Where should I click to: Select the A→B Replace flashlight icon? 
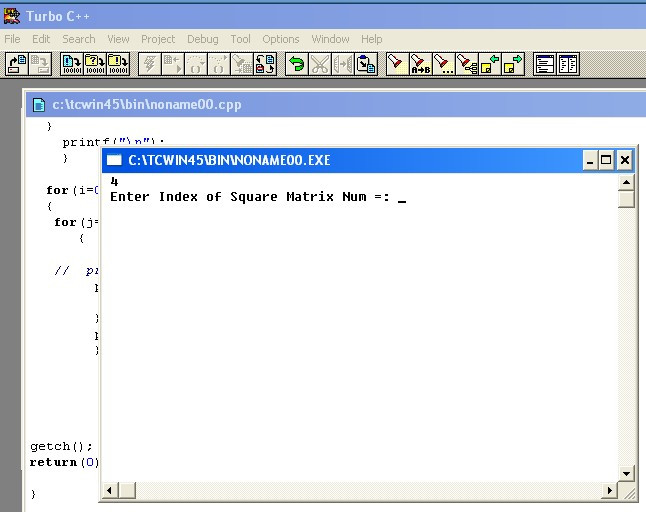(x=420, y=64)
